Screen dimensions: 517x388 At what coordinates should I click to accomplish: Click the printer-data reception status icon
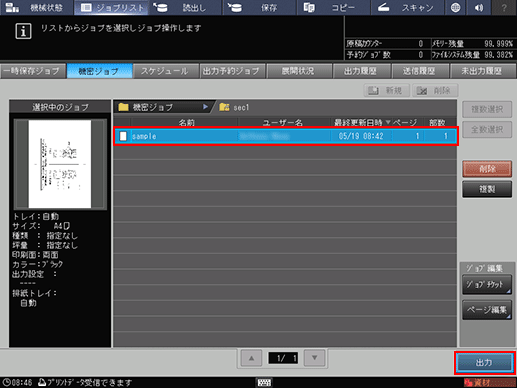point(42,382)
